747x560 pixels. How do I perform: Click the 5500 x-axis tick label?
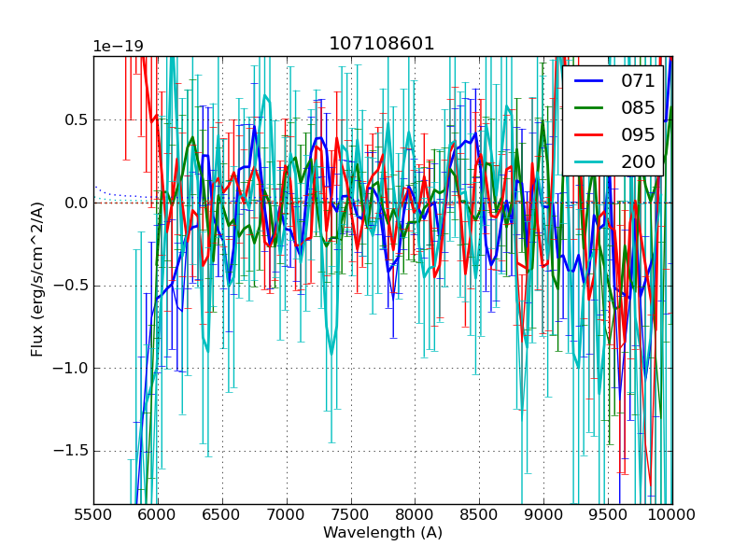[x=93, y=514]
